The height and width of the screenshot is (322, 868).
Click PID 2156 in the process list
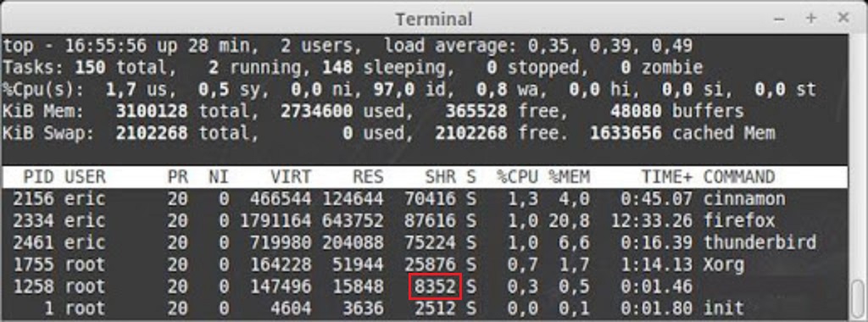coord(34,199)
